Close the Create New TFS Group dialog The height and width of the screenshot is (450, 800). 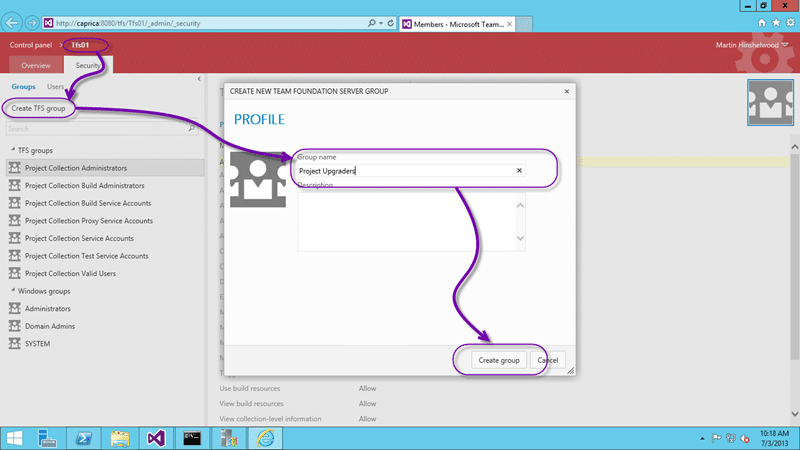click(x=566, y=91)
